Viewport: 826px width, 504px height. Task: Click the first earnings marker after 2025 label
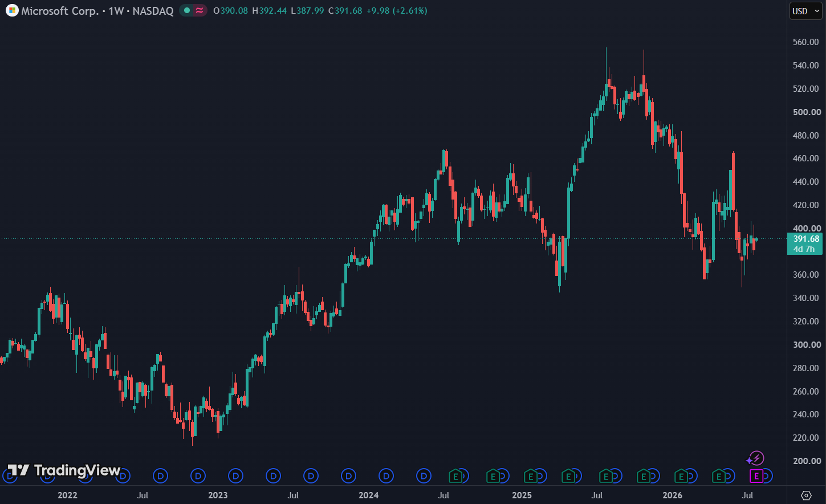(x=531, y=475)
